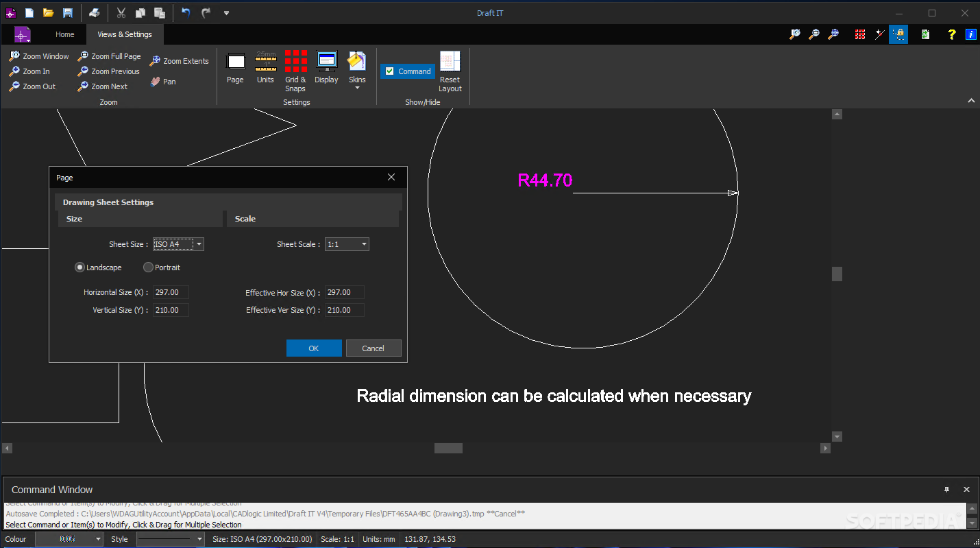Image resolution: width=980 pixels, height=548 pixels.
Task: Click the top-right zoom window magnifier icon
Action: [795, 34]
